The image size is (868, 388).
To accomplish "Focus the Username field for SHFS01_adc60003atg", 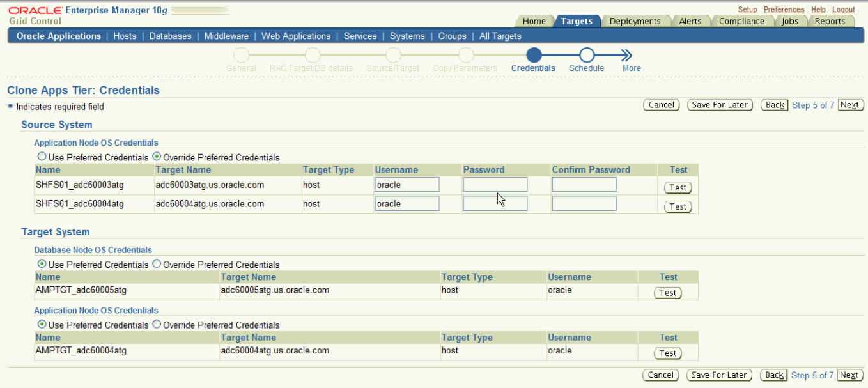I will point(407,185).
